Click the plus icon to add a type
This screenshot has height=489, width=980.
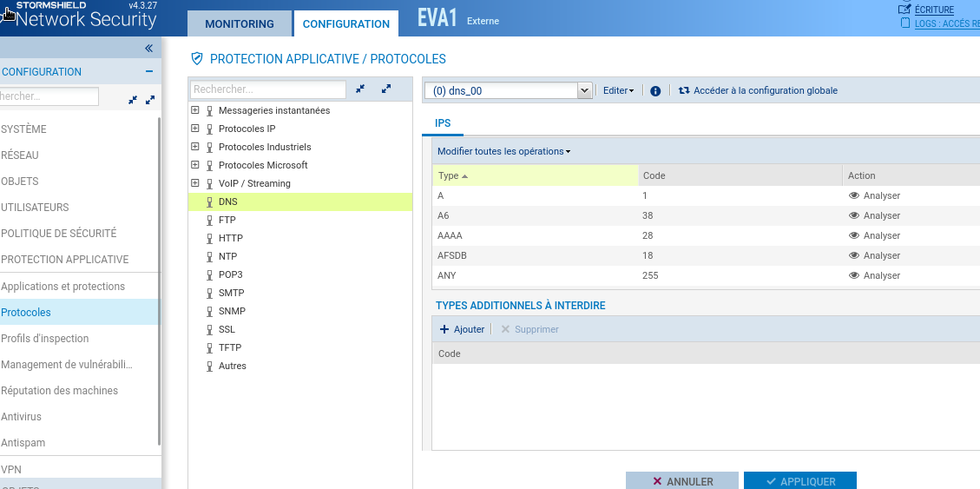point(444,329)
